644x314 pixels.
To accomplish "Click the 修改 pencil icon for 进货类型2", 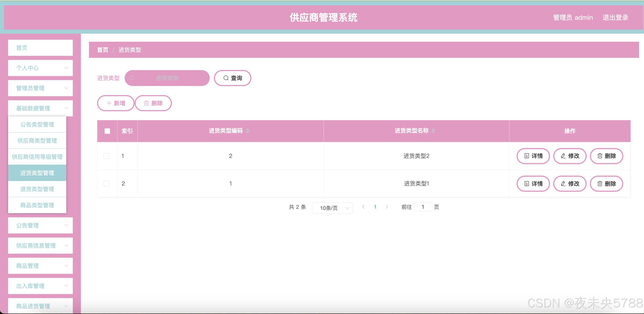I will (563, 156).
